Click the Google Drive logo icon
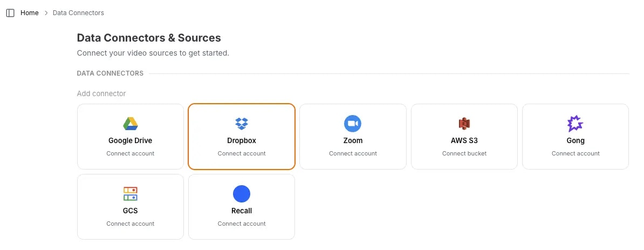644x250 pixels. pos(130,123)
